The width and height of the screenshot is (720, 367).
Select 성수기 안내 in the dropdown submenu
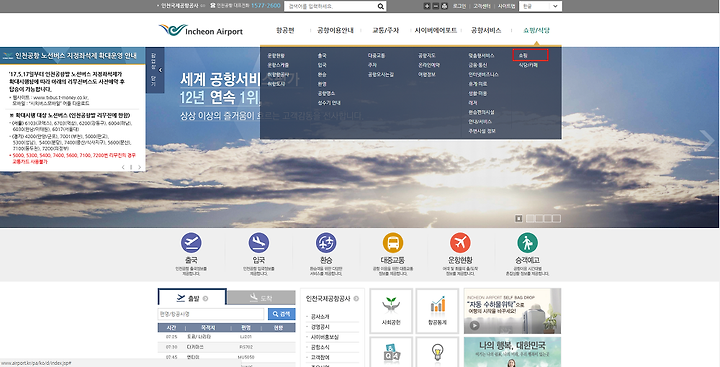pyautogui.click(x=329, y=103)
